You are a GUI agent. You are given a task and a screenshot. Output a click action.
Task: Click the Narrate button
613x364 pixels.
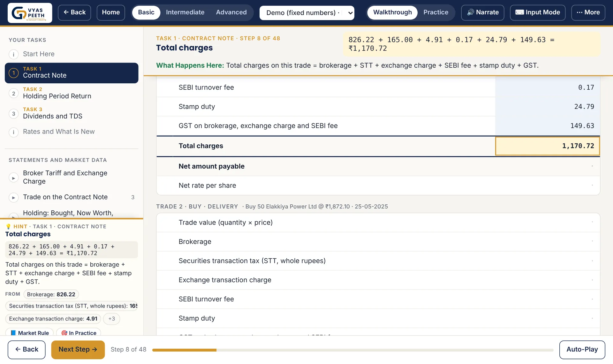tap(483, 12)
